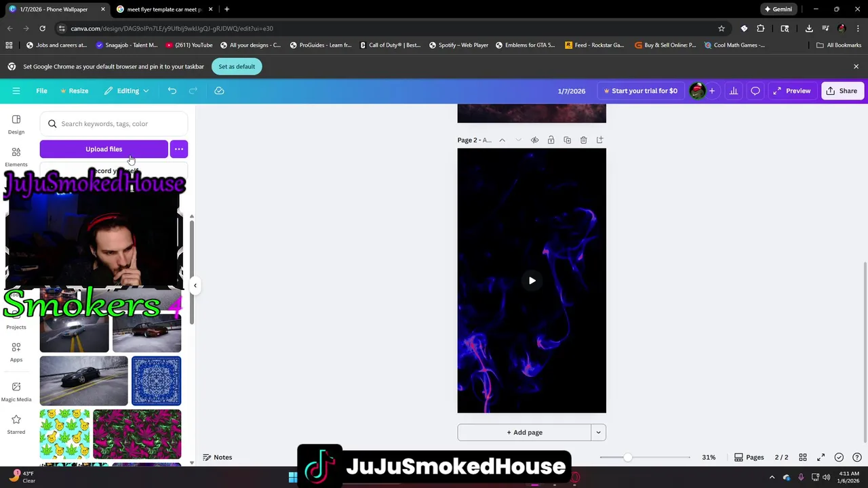Switch to the meet flyer template tab
This screenshot has height=488, width=868.
(164, 9)
